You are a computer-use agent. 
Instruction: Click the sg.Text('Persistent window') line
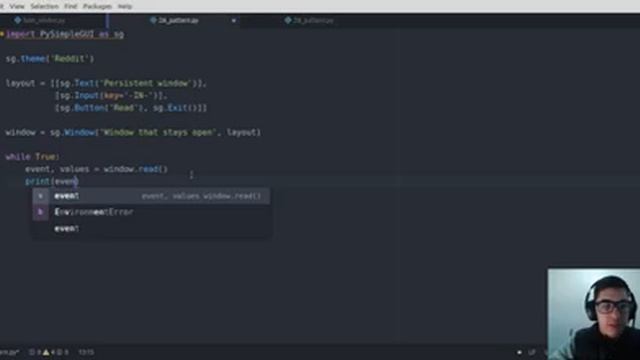click(x=106, y=83)
